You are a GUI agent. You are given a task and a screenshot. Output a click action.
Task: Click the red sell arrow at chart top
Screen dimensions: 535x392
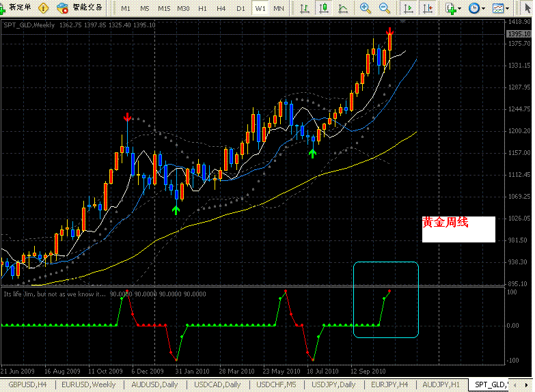[389, 31]
